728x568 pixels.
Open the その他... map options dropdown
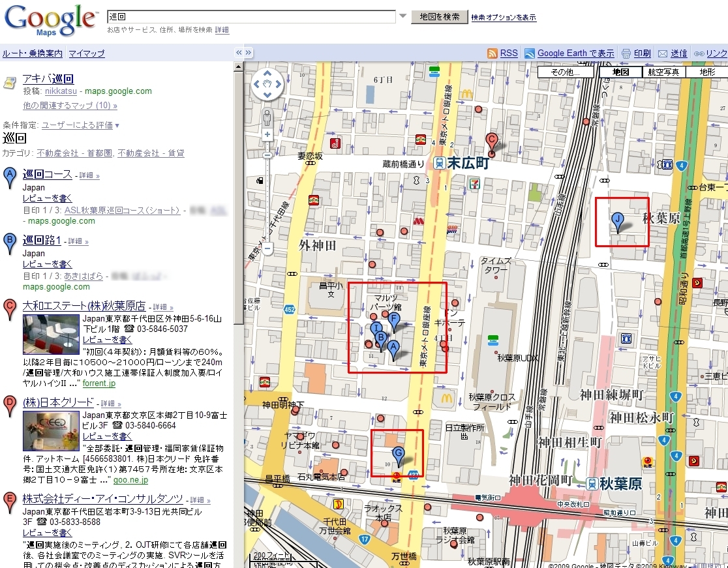pos(566,72)
